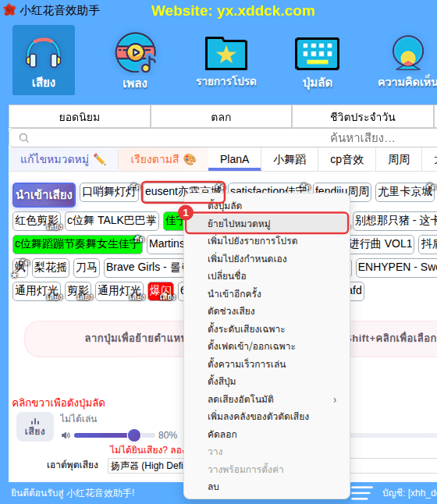Play the eusent亦霖京城 sound button
437x504 pixels.
click(x=183, y=192)
